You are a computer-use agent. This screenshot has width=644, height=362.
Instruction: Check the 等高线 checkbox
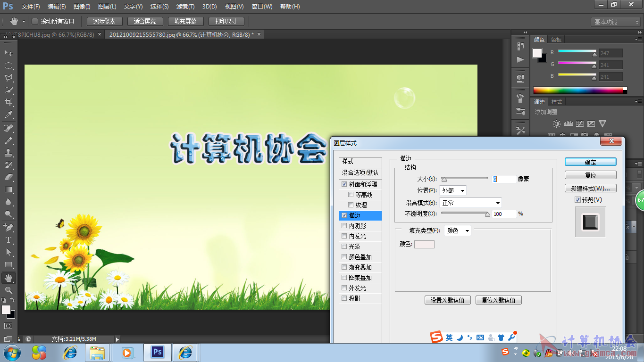click(351, 195)
